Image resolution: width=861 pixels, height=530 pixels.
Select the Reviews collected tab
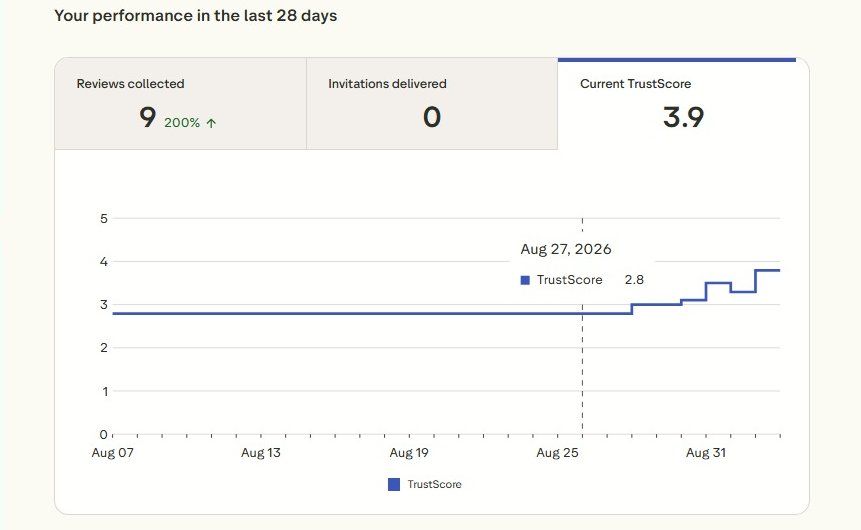pos(180,103)
